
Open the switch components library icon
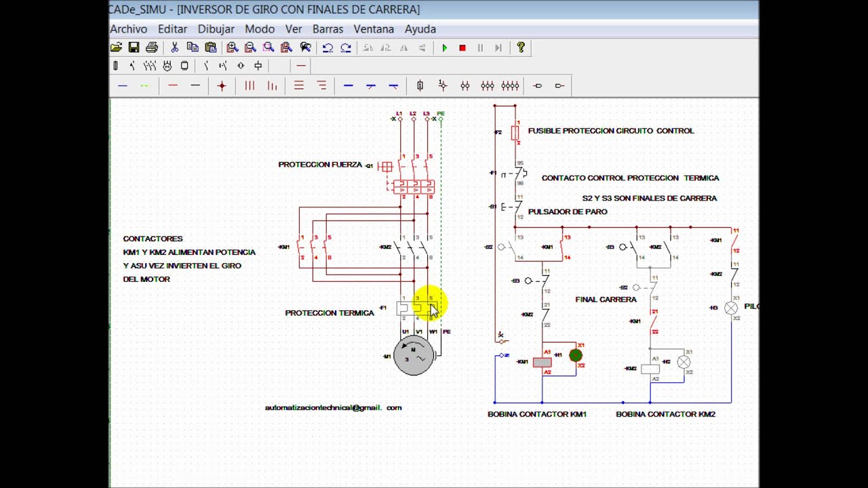coord(132,66)
